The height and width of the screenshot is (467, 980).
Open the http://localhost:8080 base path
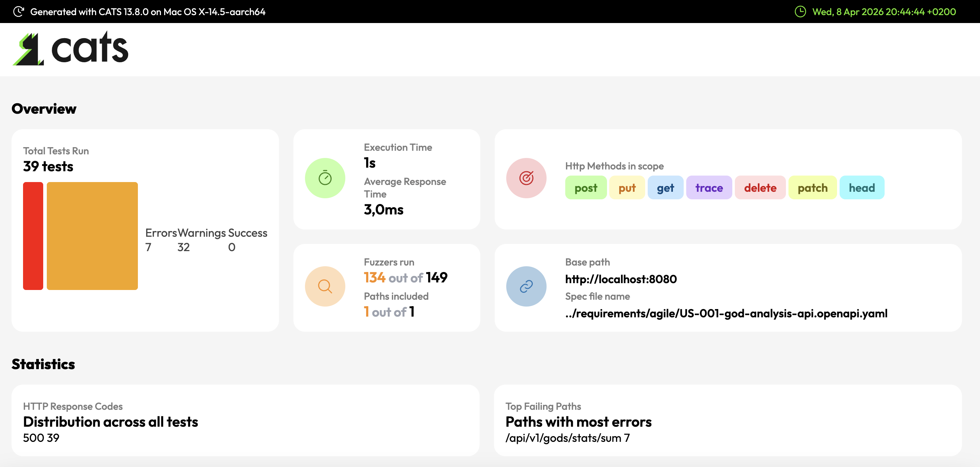pos(620,279)
